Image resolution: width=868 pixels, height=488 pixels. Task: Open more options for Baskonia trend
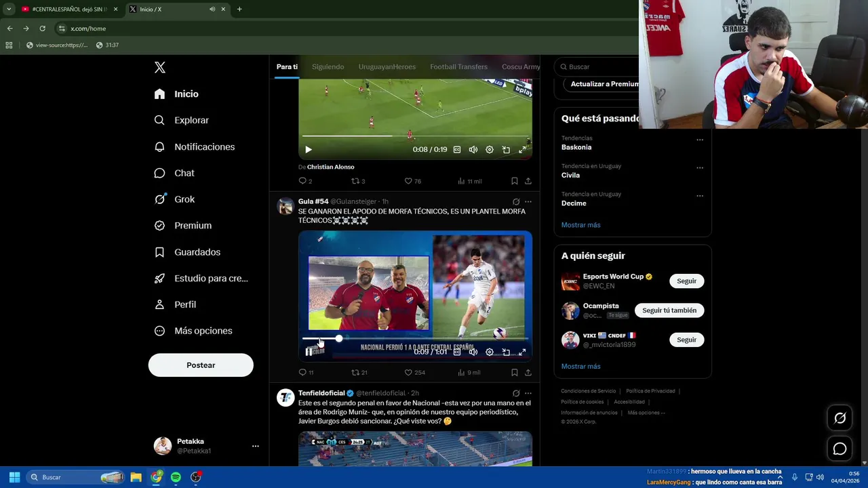[x=700, y=140]
